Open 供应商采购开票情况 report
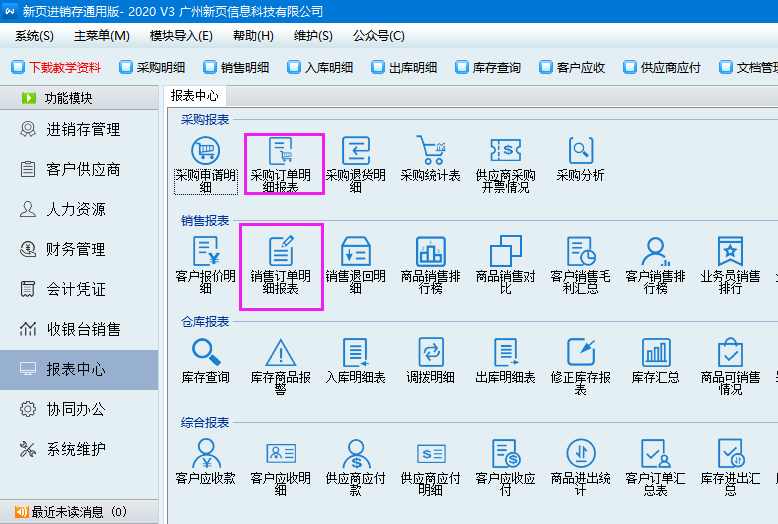The width and height of the screenshot is (778, 524). (x=506, y=165)
